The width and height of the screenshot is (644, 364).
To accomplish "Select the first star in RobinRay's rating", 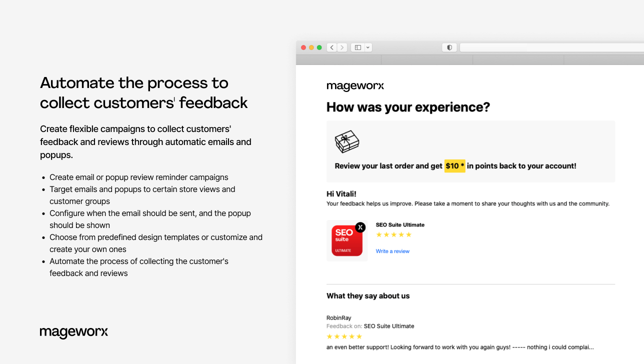I will coord(329,336).
